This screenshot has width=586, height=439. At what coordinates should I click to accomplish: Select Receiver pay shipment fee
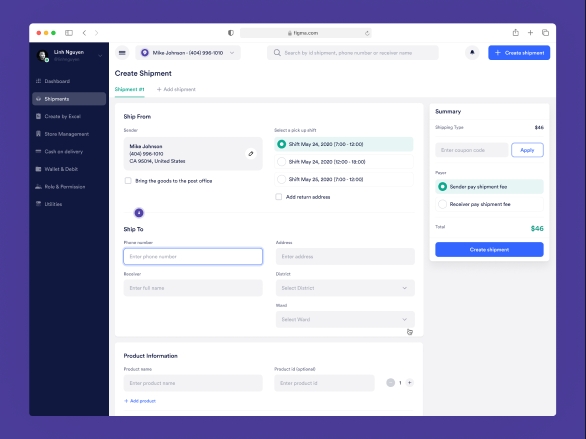489,204
